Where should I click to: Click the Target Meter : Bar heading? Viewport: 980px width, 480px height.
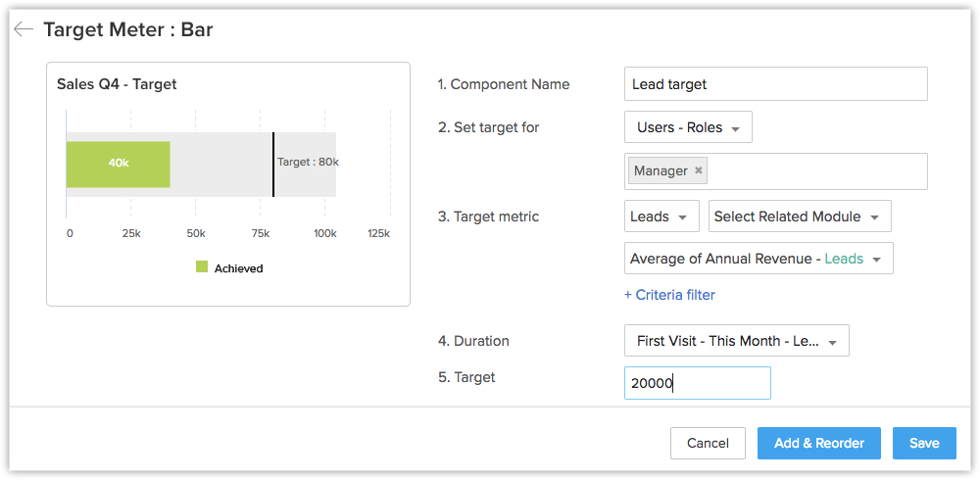click(x=128, y=29)
